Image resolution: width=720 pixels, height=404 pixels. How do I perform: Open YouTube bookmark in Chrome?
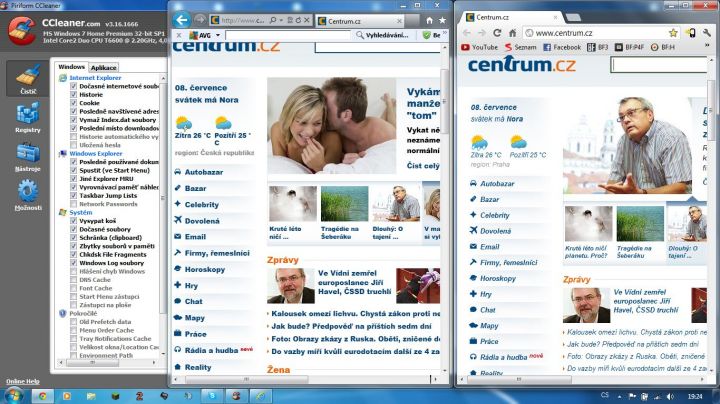[479, 47]
